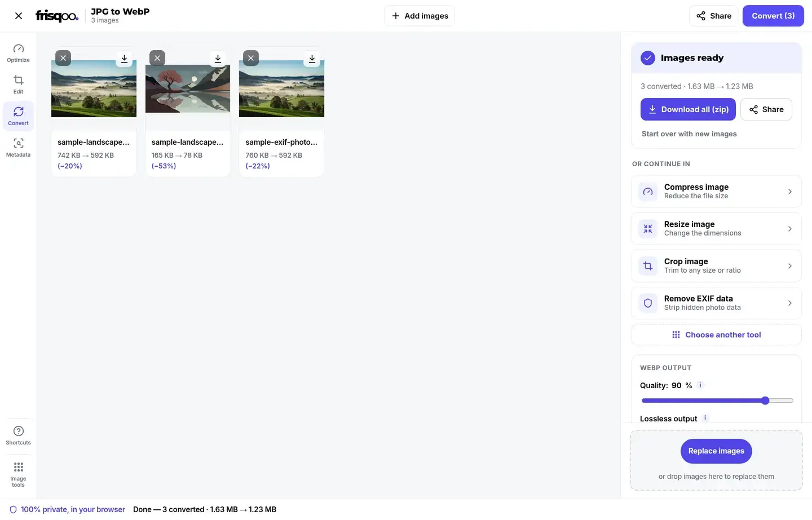Click Start over with new images
The image size is (812, 520).
[689, 134]
